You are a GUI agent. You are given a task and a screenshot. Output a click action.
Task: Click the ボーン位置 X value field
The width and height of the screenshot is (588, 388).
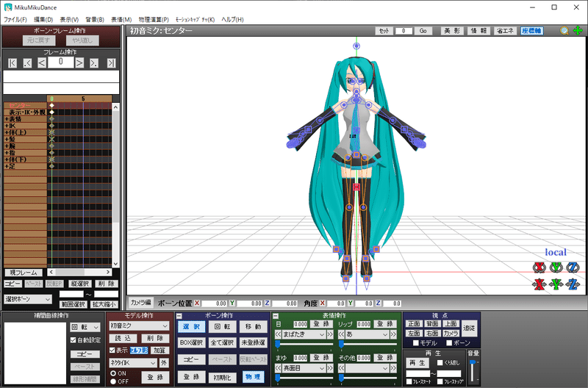pyautogui.click(x=214, y=303)
